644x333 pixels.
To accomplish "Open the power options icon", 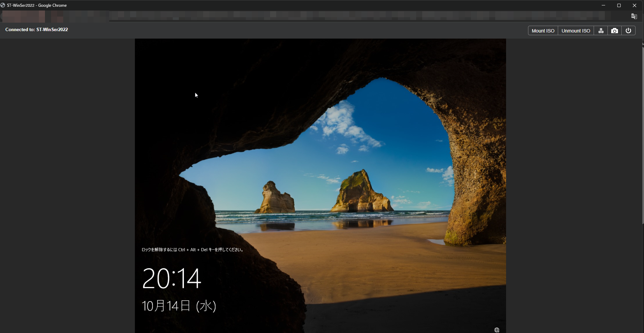I will click(x=628, y=30).
